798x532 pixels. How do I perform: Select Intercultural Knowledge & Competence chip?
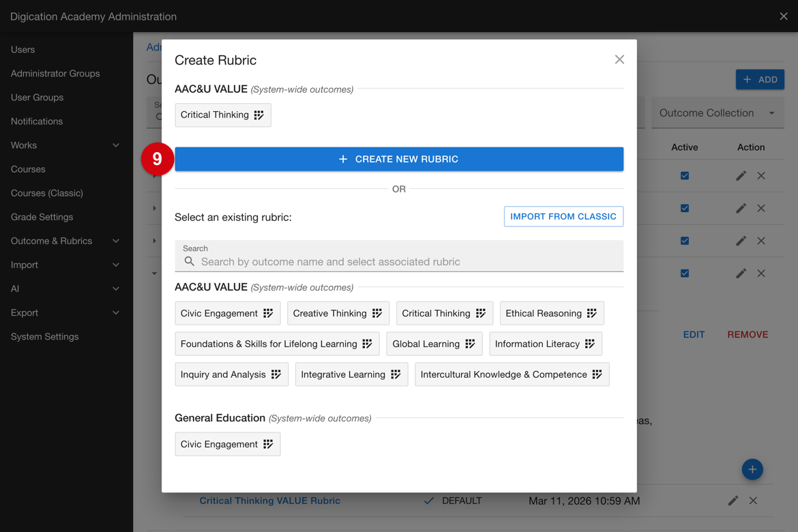(x=512, y=374)
